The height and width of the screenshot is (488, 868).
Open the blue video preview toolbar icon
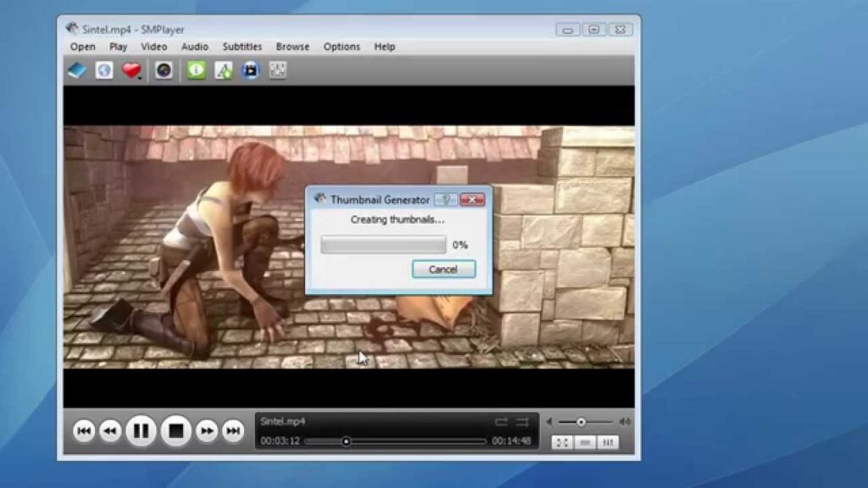(251, 70)
